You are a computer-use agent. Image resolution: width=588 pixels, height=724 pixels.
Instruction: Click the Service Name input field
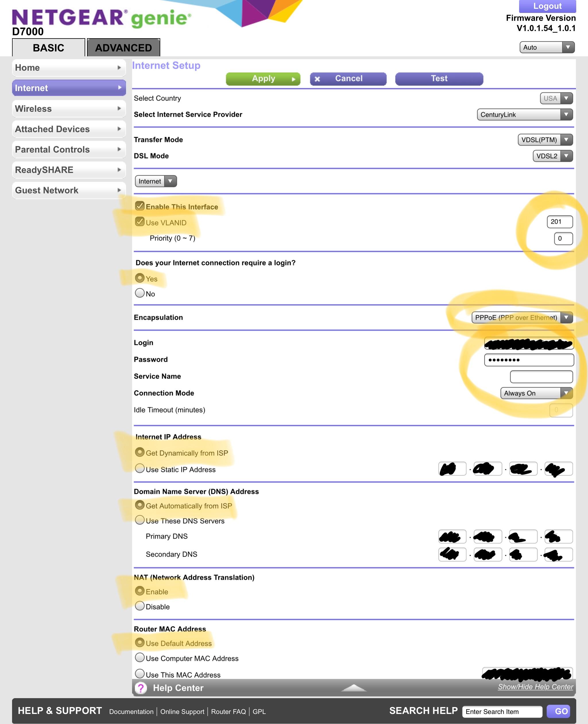click(x=541, y=376)
